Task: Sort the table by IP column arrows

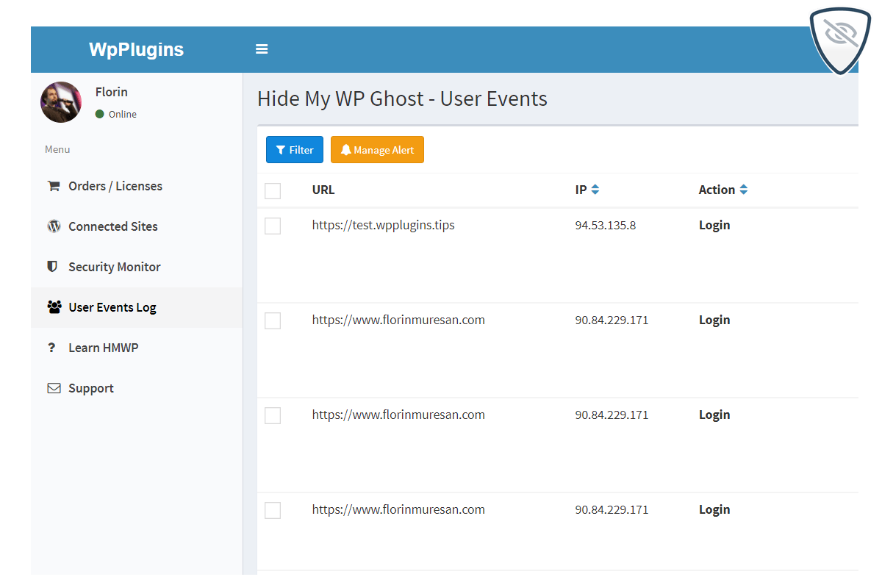Action: [595, 190]
